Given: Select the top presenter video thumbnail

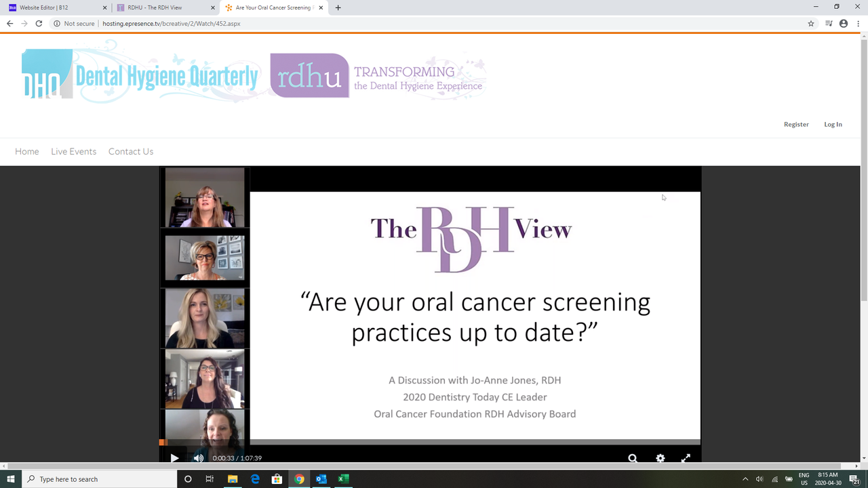Looking at the screenshot, I should click(204, 197).
